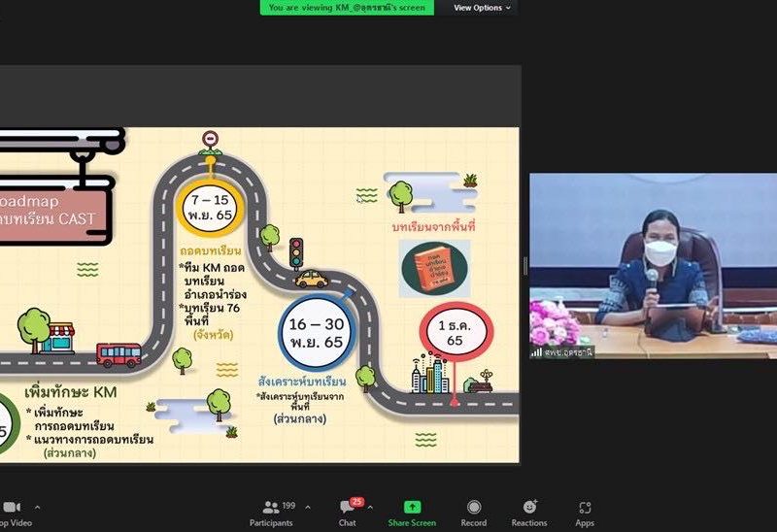Screen dimensions: 777x532
Task: Open the Participants panel
Action: pyautogui.click(x=270, y=512)
